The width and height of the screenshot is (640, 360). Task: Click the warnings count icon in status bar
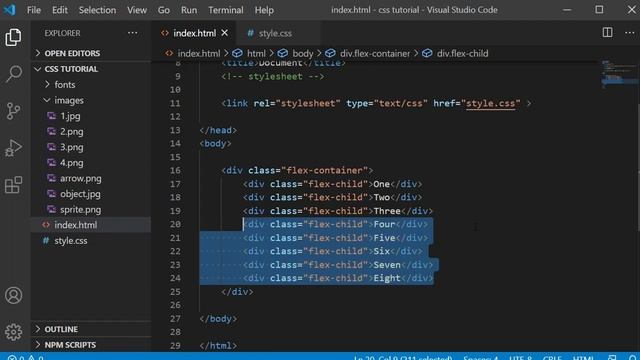click(x=31, y=358)
